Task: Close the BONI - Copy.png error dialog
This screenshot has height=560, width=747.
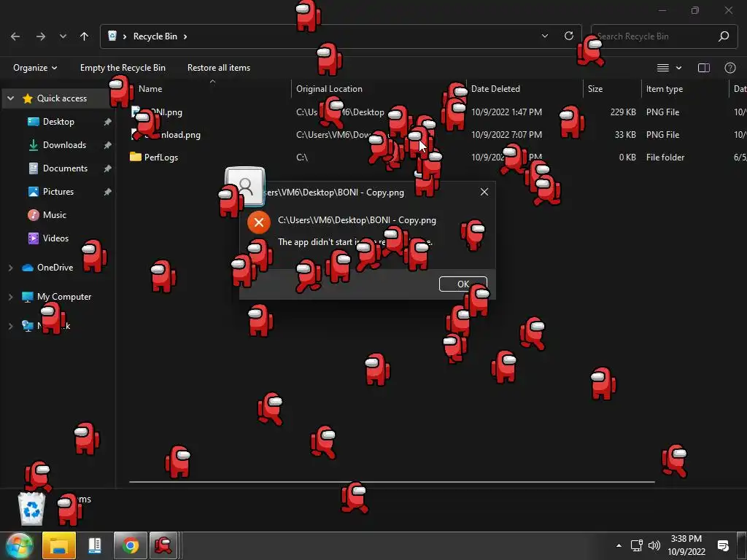Action: point(484,192)
